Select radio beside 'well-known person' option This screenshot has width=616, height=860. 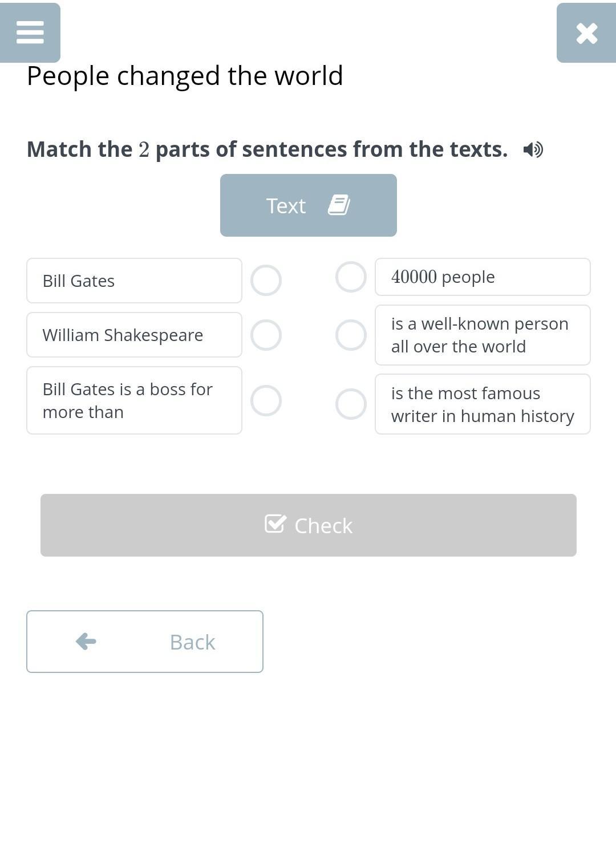click(351, 335)
